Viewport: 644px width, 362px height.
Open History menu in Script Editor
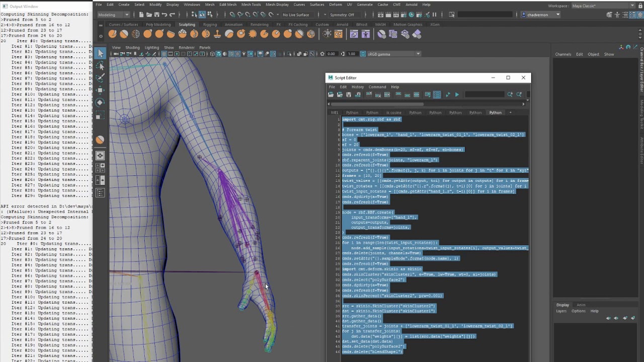(x=357, y=87)
